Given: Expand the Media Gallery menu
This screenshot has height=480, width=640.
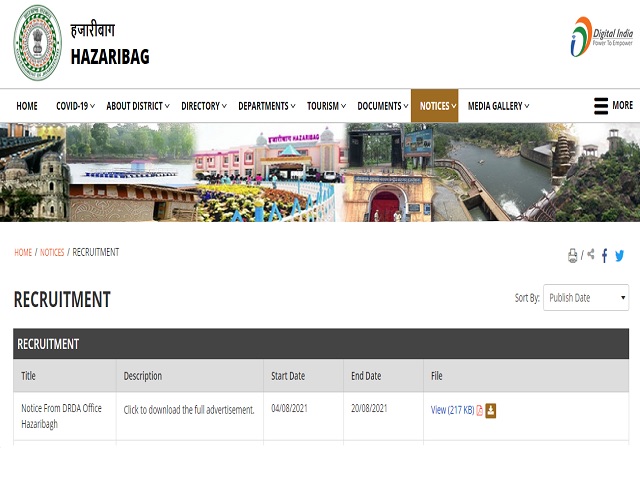Looking at the screenshot, I should [x=498, y=106].
